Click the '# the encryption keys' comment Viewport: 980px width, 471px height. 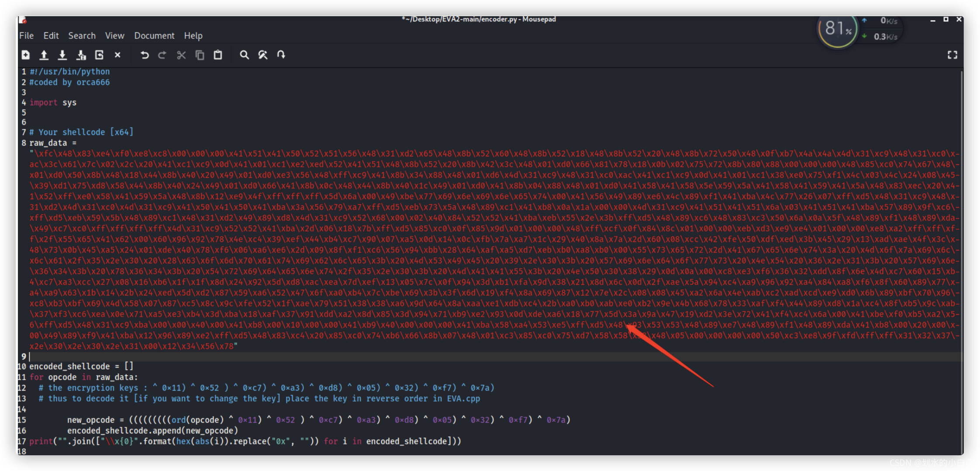266,388
